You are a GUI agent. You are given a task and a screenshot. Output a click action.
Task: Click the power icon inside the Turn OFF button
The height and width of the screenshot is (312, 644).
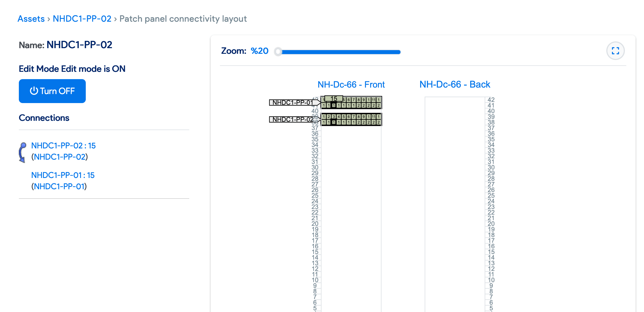[x=33, y=91]
